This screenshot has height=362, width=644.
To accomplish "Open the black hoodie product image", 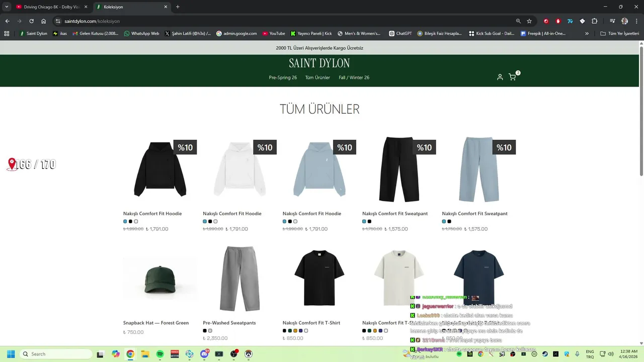I will (x=160, y=169).
